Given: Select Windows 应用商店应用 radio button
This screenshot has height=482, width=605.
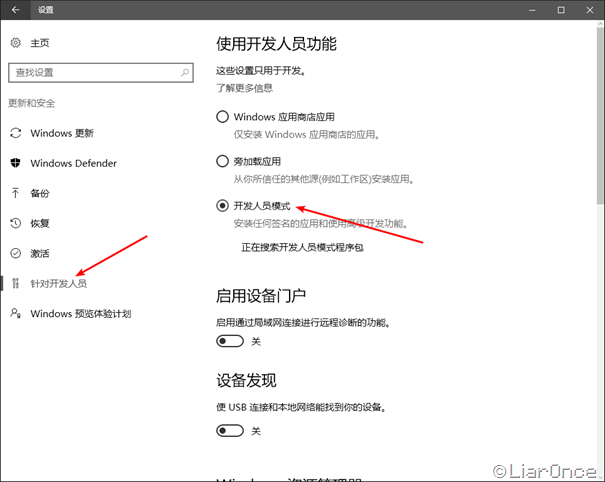Looking at the screenshot, I should point(222,117).
